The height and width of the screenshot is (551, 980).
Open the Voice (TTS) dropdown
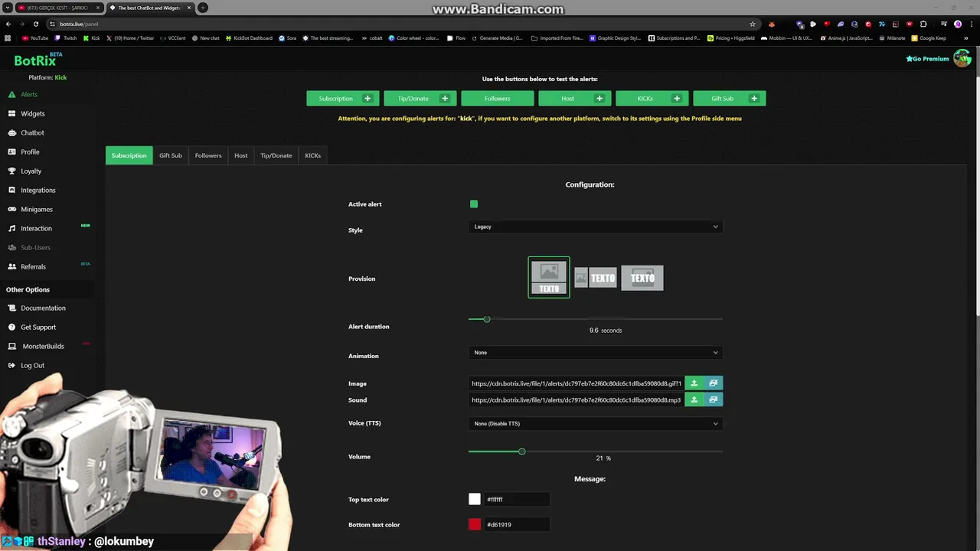click(x=596, y=423)
